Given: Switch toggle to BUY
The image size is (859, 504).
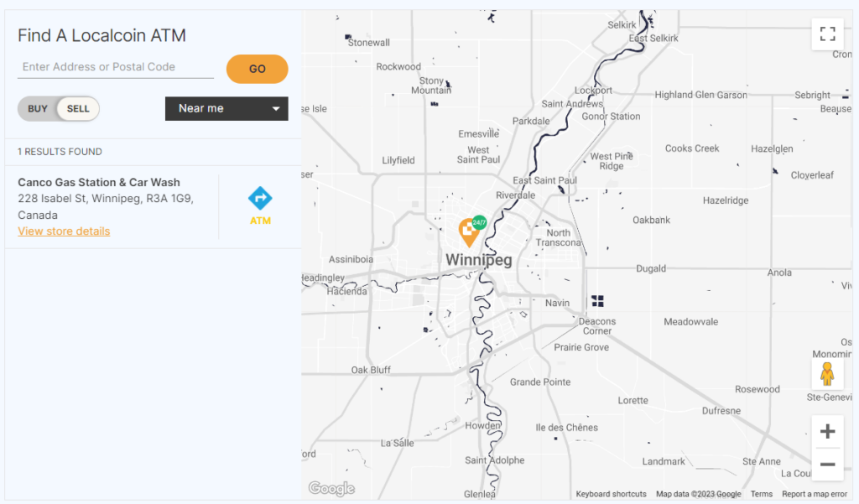Looking at the screenshot, I should click(x=38, y=108).
